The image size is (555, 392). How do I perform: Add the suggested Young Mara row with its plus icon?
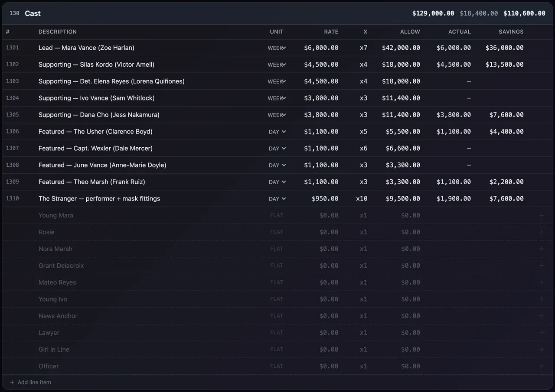(542, 215)
